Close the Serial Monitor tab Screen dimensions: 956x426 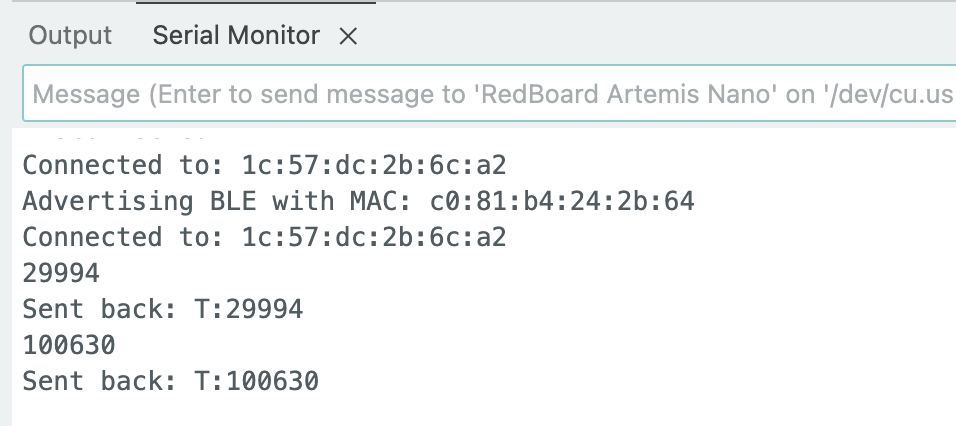pyautogui.click(x=348, y=37)
